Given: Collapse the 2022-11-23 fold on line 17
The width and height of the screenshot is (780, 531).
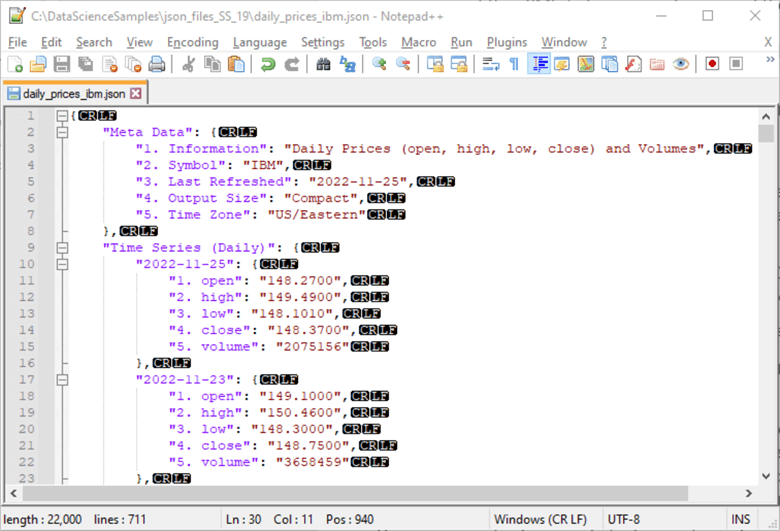Looking at the screenshot, I should [62, 380].
